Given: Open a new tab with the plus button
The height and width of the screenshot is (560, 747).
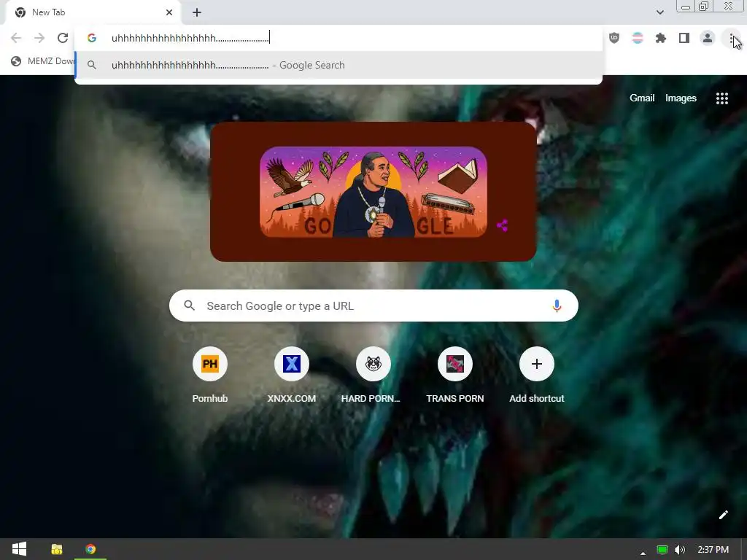Looking at the screenshot, I should coord(197,12).
